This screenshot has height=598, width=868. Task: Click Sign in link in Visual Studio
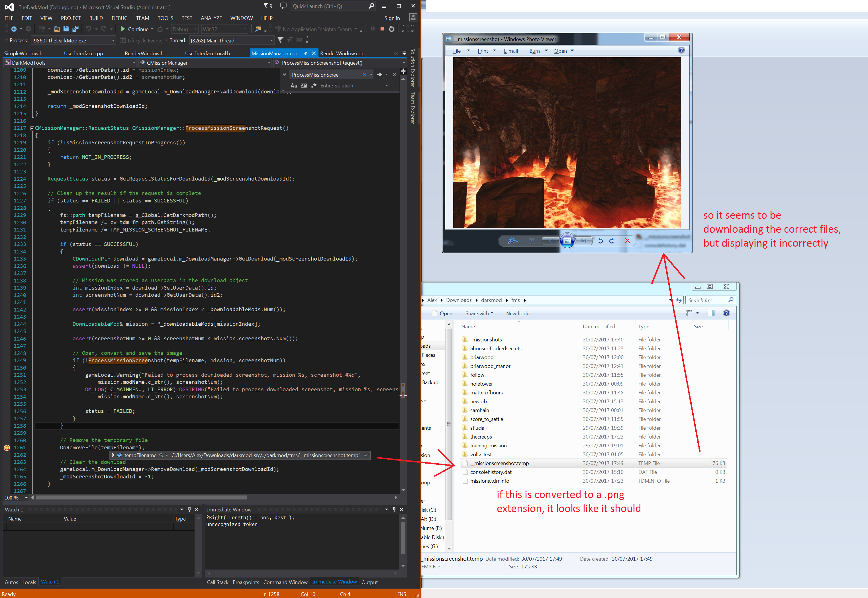(392, 18)
